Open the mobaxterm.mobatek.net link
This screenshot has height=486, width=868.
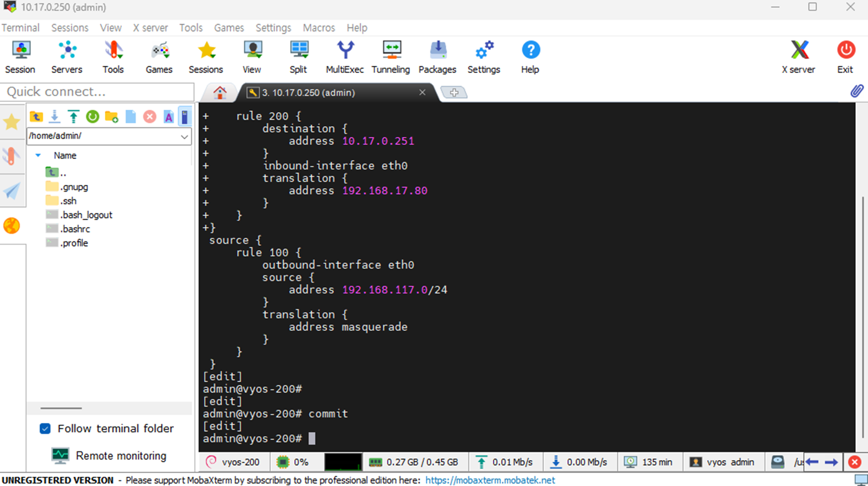[490, 480]
